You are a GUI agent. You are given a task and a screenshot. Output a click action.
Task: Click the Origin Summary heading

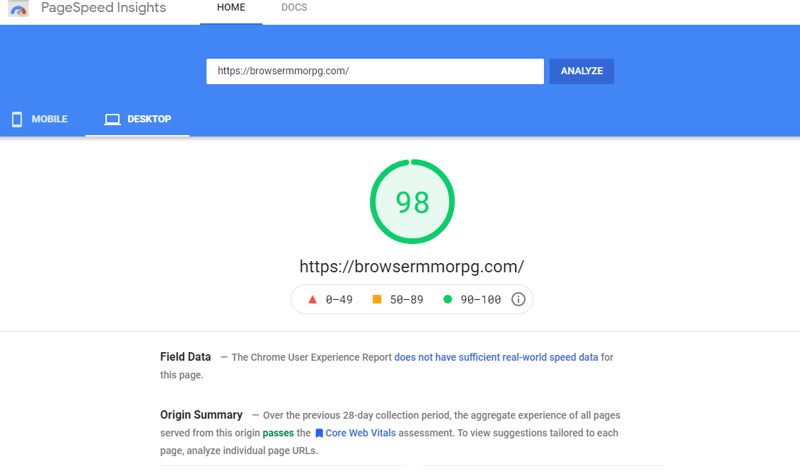[201, 415]
